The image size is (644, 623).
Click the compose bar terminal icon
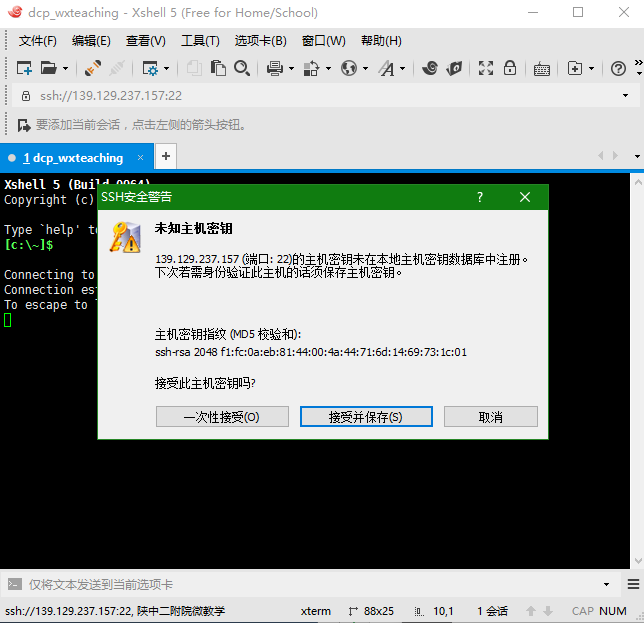point(15,584)
